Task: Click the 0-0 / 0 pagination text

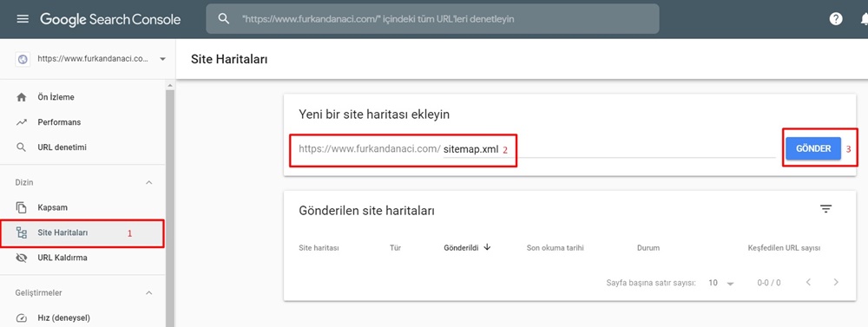Action: (769, 283)
